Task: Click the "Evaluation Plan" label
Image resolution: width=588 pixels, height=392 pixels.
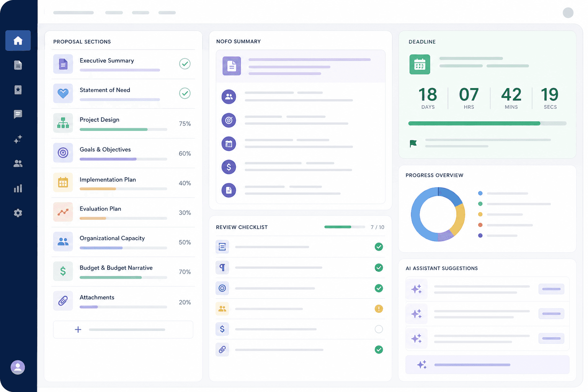Action: click(x=100, y=209)
